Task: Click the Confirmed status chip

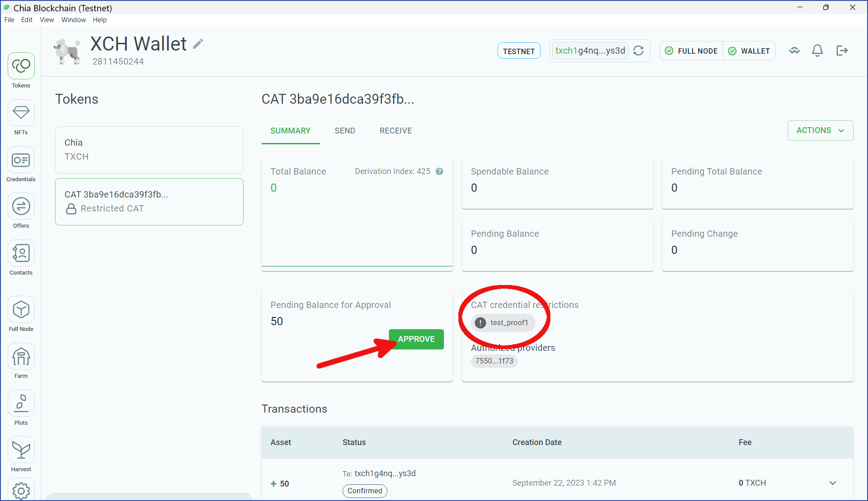Action: click(x=365, y=491)
